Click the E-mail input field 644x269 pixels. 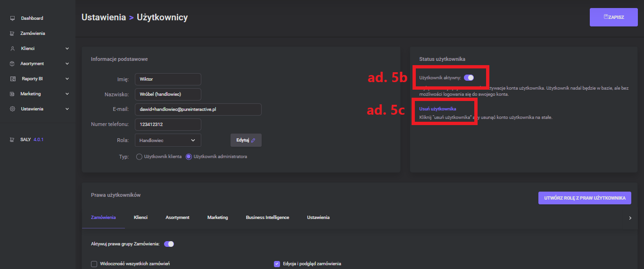(198, 109)
